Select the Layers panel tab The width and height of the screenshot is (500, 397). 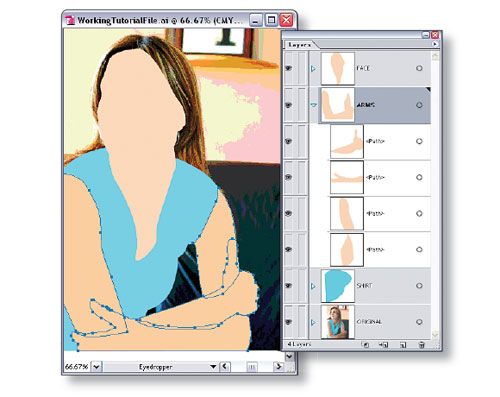tap(300, 45)
